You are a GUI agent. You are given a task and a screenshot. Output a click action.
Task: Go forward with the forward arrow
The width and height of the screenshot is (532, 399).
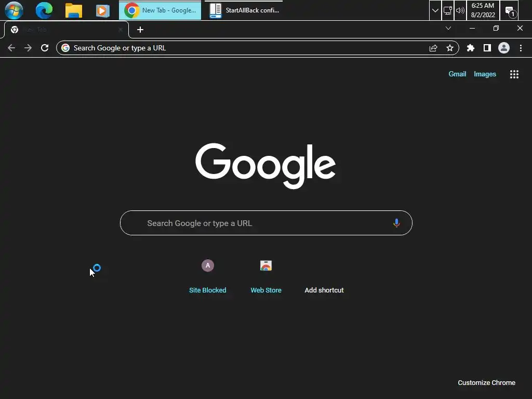pos(28,48)
